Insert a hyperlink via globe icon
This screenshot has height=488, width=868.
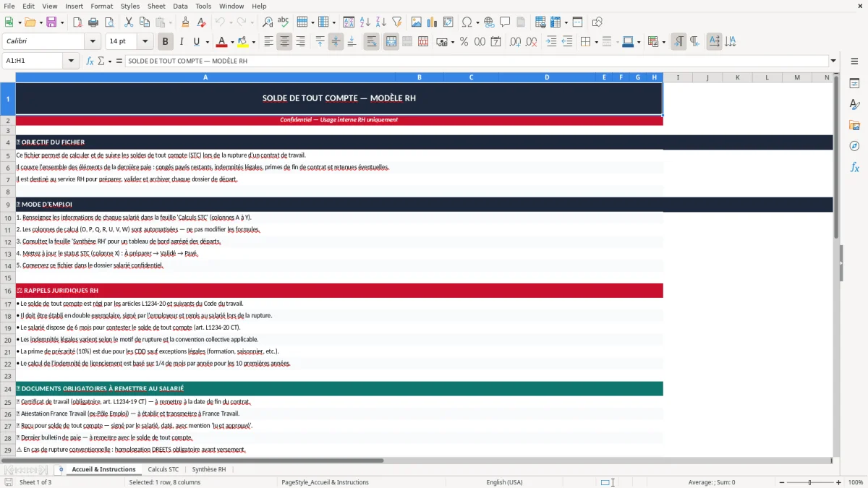489,22
